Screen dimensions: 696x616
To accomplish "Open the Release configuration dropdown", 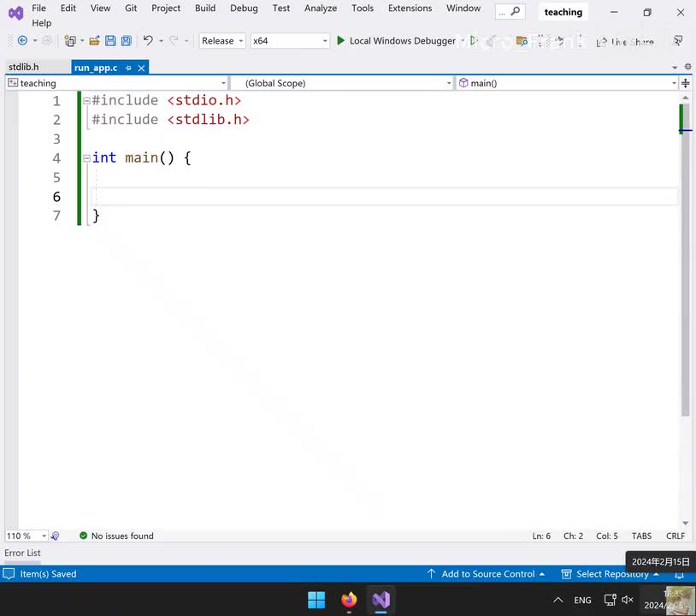I will tap(222, 41).
